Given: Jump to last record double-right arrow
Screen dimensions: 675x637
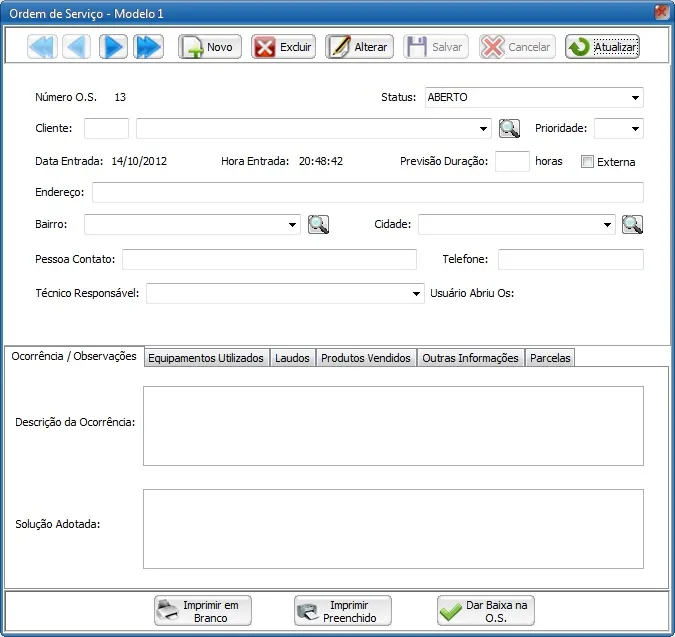Looking at the screenshot, I should click(149, 46).
